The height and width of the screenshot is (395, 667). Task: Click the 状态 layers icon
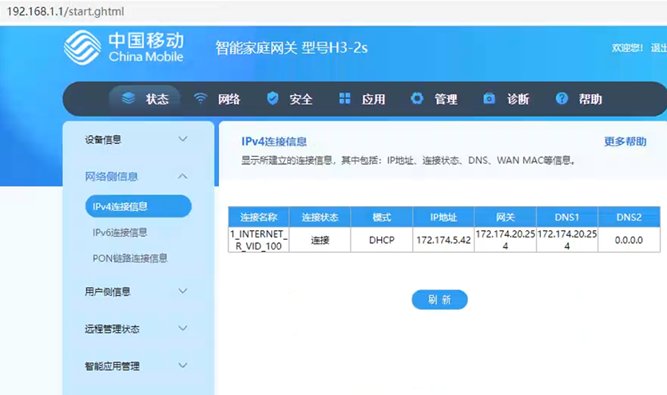tap(128, 98)
